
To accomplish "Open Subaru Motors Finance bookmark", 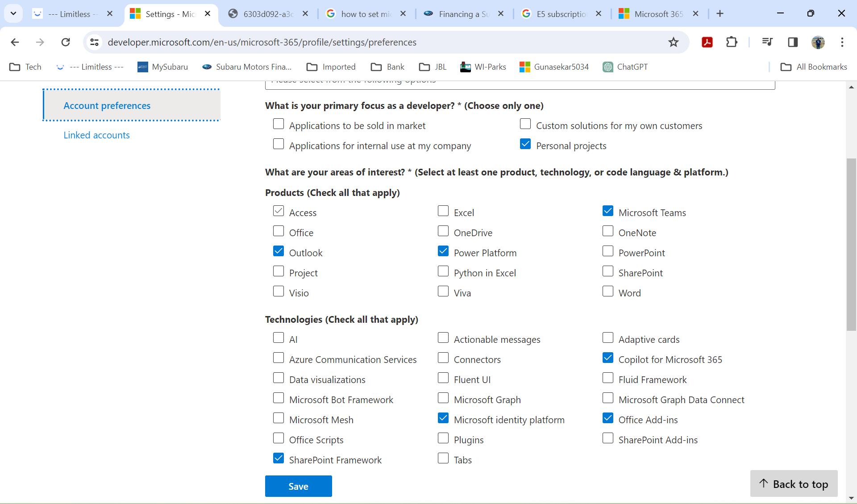I will [x=247, y=67].
